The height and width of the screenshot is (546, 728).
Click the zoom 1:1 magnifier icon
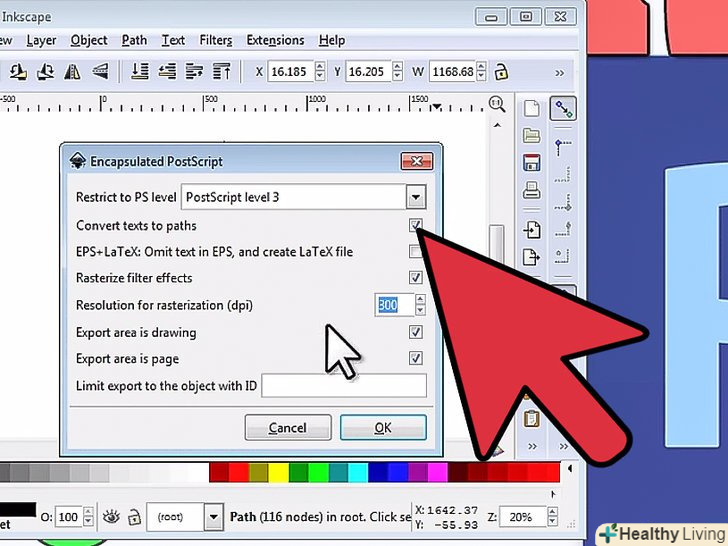(497, 104)
